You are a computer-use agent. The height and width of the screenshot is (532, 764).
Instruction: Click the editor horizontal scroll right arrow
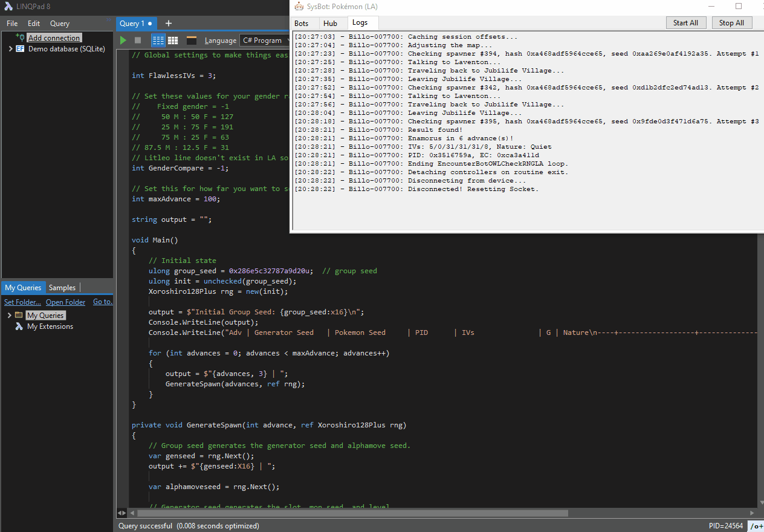coord(752,513)
